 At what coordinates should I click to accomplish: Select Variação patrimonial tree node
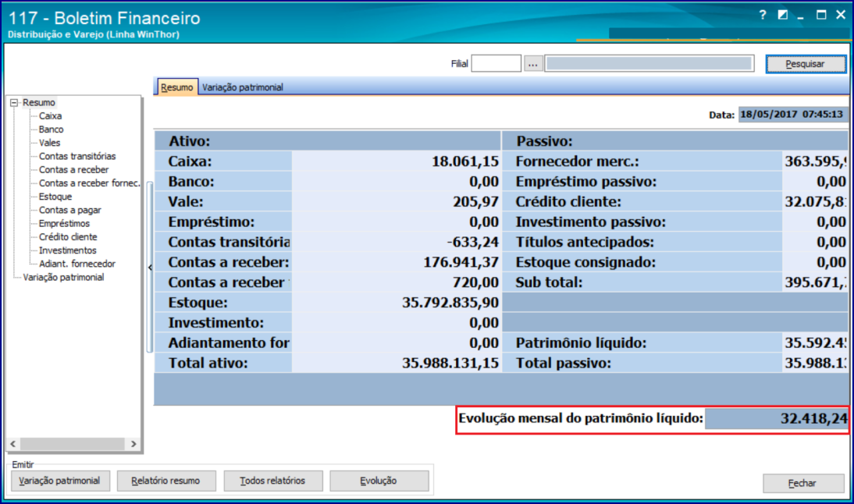tap(63, 278)
